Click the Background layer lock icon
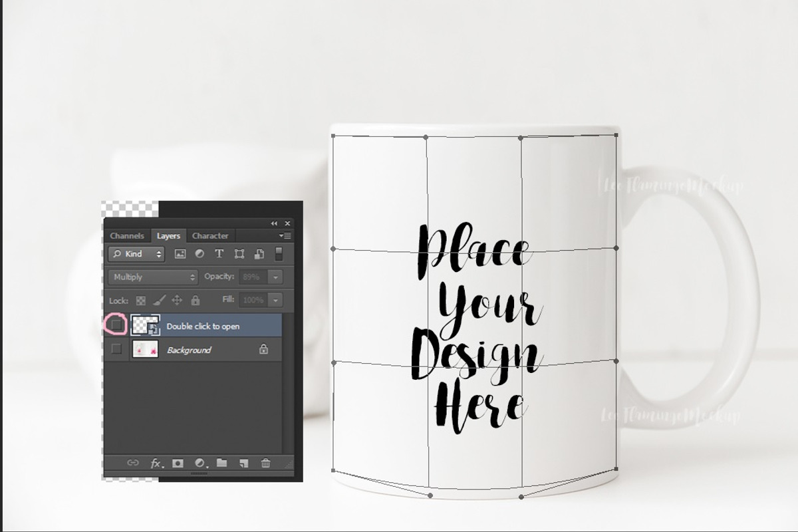This screenshot has height=532, width=798. pos(263,348)
